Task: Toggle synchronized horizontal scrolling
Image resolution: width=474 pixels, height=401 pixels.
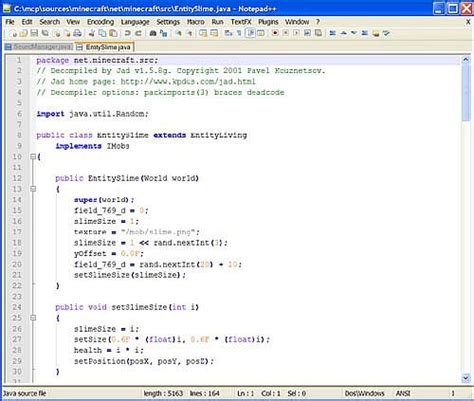Action: click(214, 33)
